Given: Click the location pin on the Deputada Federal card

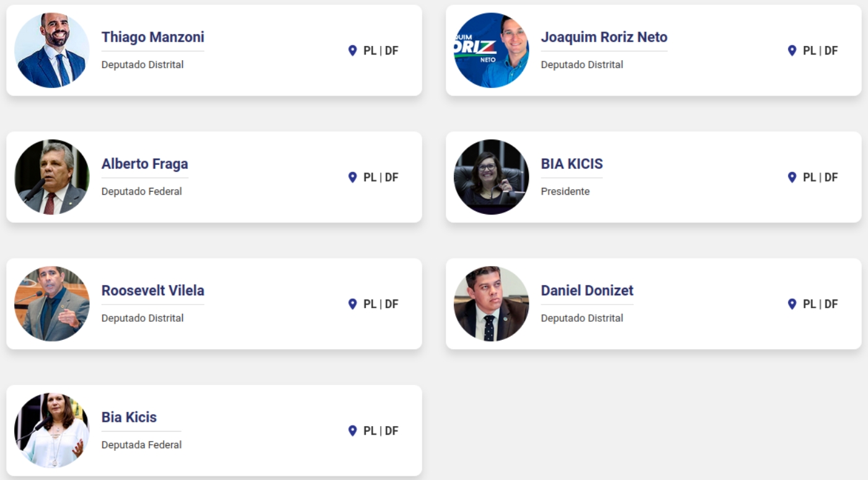Looking at the screenshot, I should click(353, 430).
